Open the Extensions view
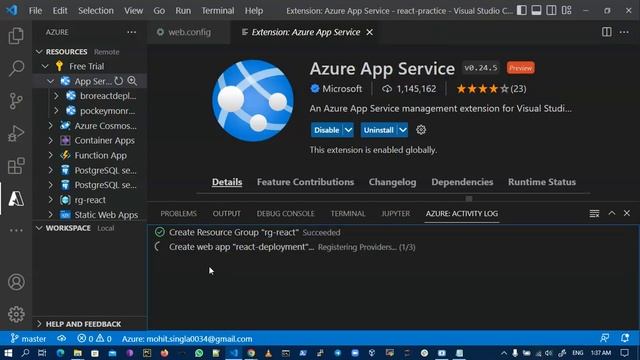The image size is (640, 360). [16, 166]
